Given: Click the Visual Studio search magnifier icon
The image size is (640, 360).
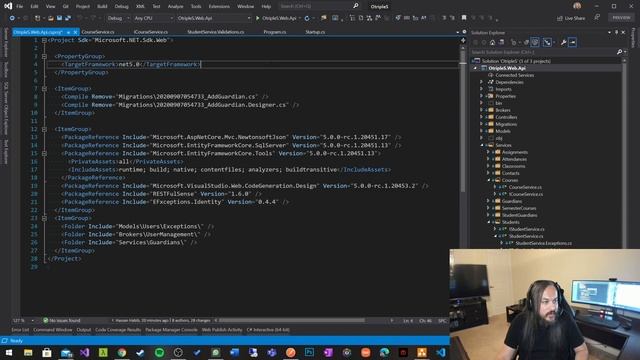Looking at the screenshot, I should (x=356, y=6).
